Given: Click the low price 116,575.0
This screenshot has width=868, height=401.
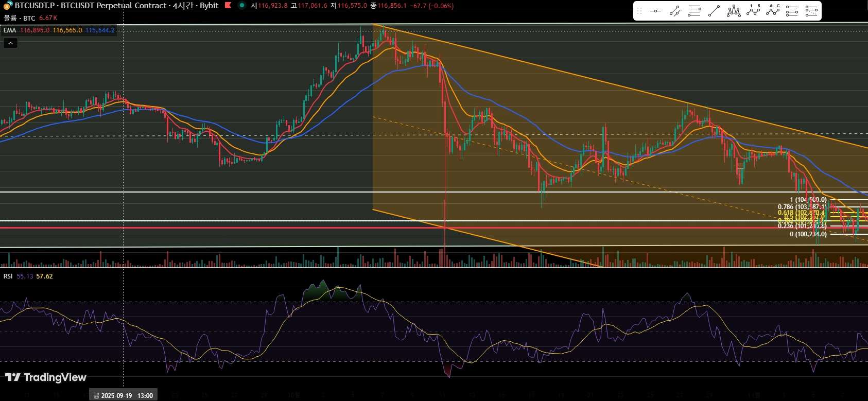Looking at the screenshot, I should pyautogui.click(x=352, y=6).
